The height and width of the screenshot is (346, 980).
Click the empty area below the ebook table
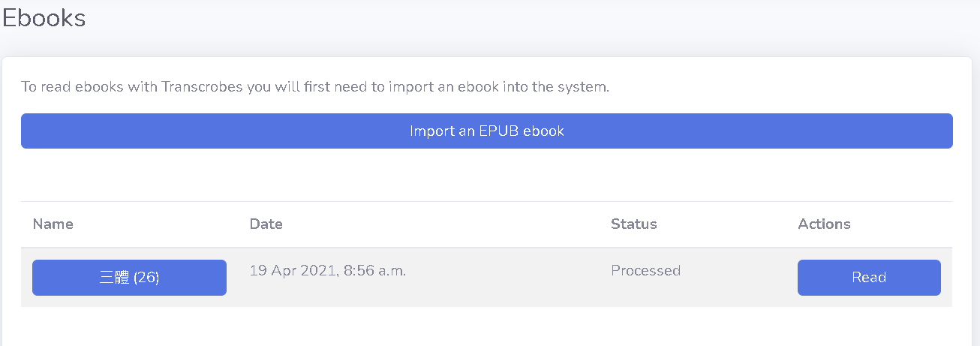click(x=486, y=327)
